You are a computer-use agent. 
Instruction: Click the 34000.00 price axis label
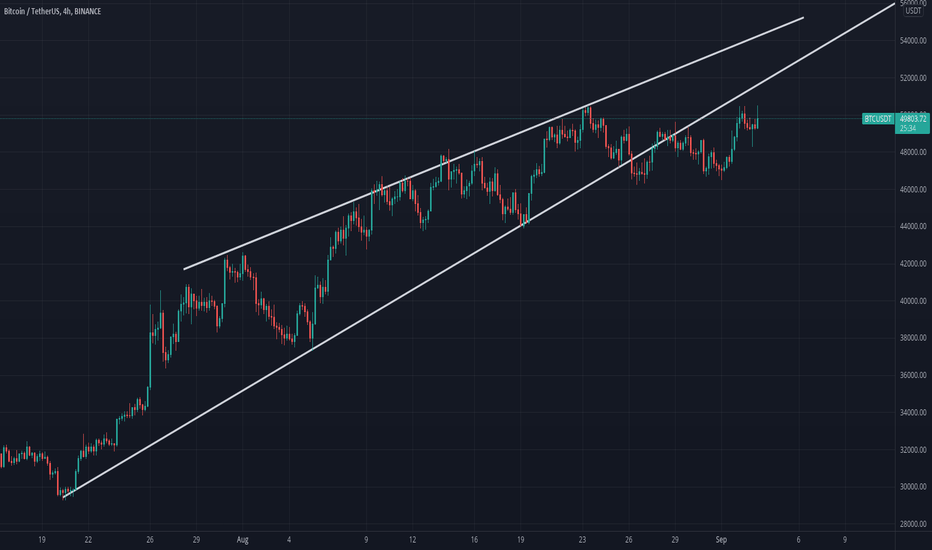pyautogui.click(x=912, y=413)
